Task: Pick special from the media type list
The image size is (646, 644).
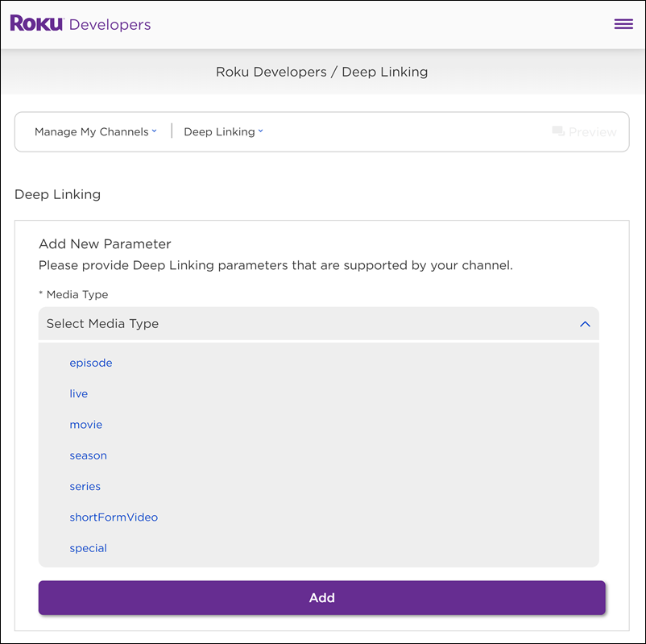Action: click(88, 548)
